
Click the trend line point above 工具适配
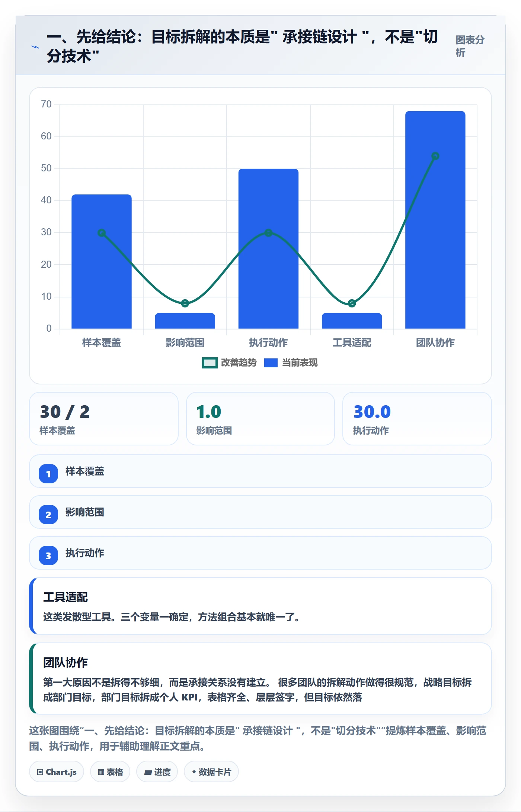click(352, 303)
